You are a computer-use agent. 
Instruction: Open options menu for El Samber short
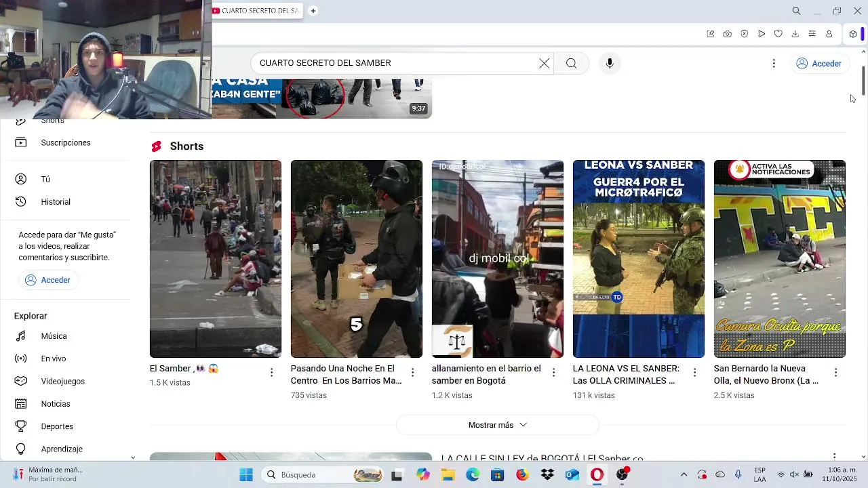point(271,372)
